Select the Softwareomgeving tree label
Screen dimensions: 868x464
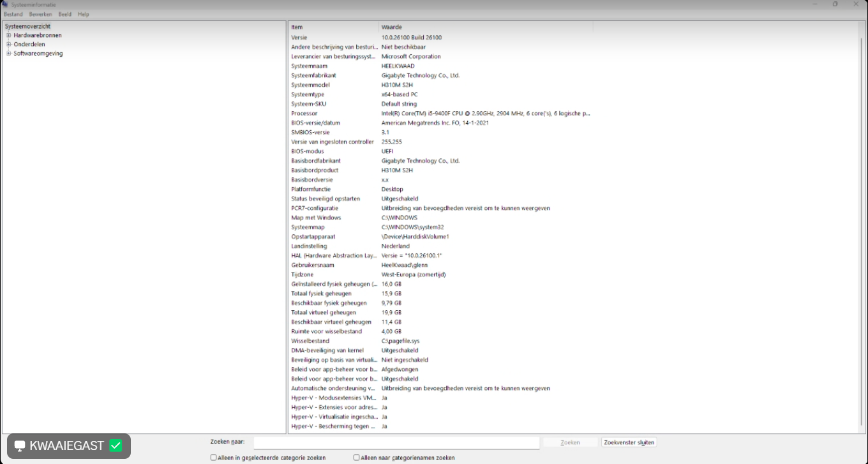pos(38,54)
